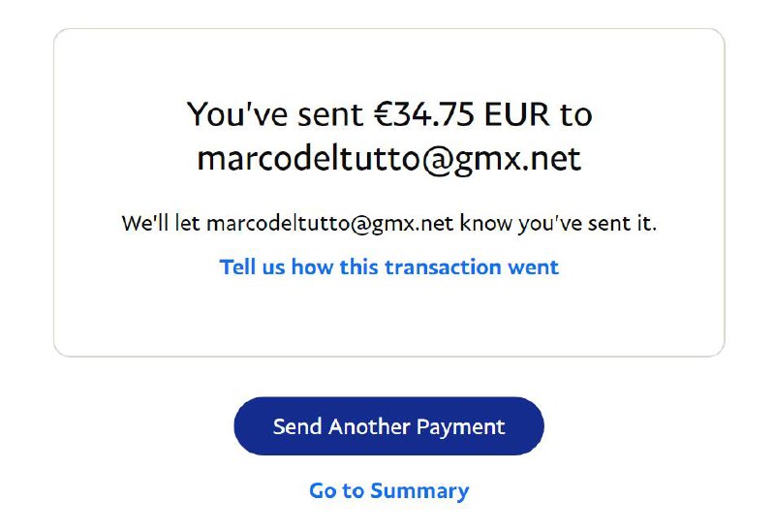Viewport: 775px width, 532px height.
Task: Click the word "Summary" in bottom link
Action: 419,490
